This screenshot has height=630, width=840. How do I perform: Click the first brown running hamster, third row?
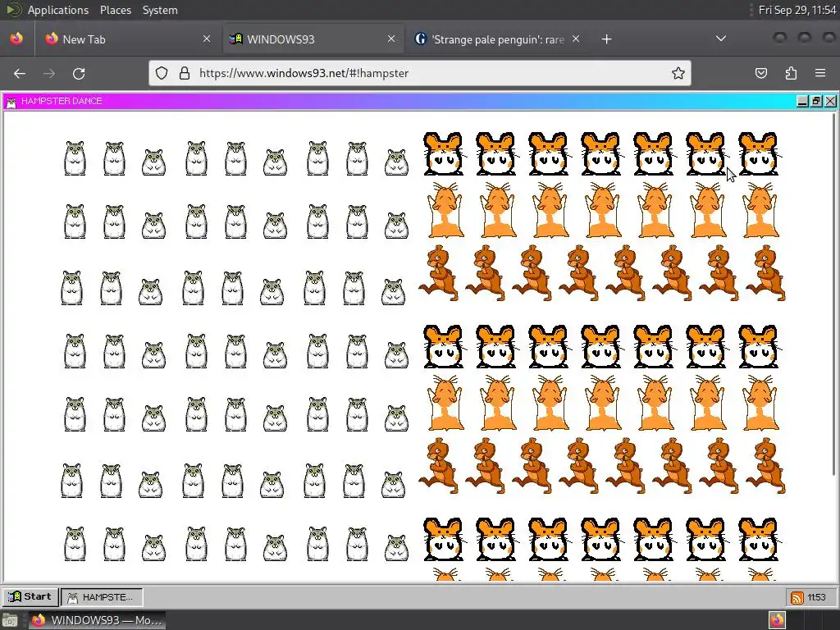point(440,272)
